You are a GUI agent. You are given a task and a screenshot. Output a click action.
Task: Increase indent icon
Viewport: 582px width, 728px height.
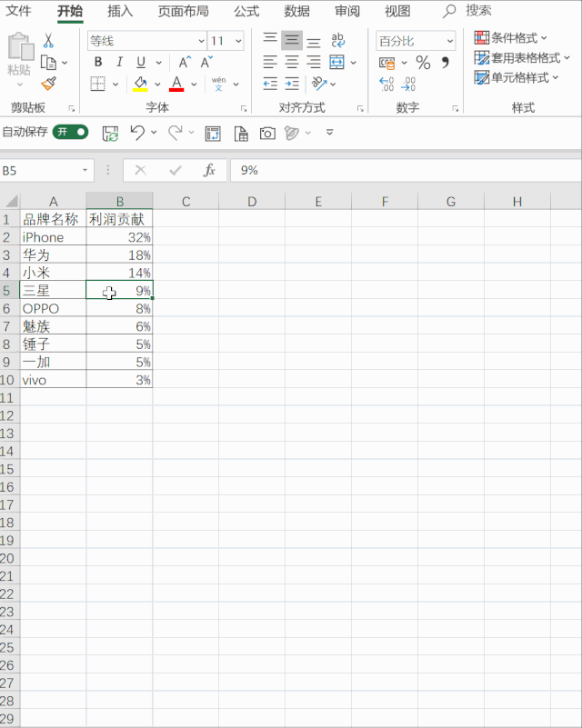pos(292,84)
